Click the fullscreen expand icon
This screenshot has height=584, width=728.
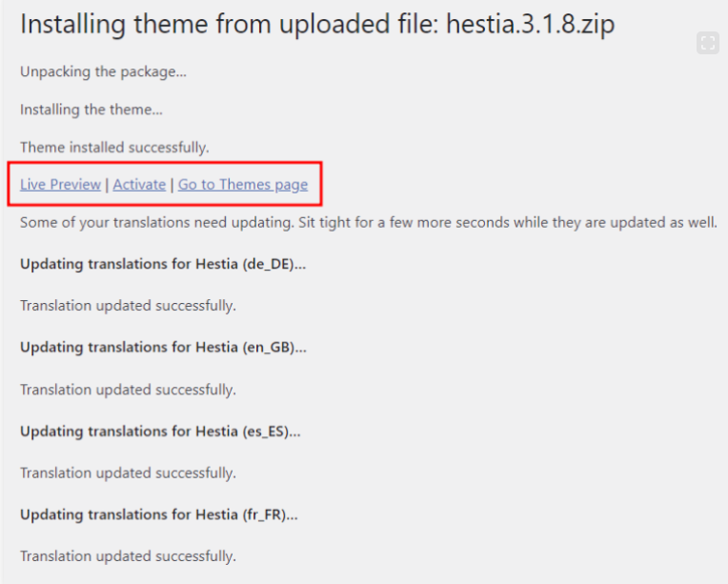pos(708,43)
